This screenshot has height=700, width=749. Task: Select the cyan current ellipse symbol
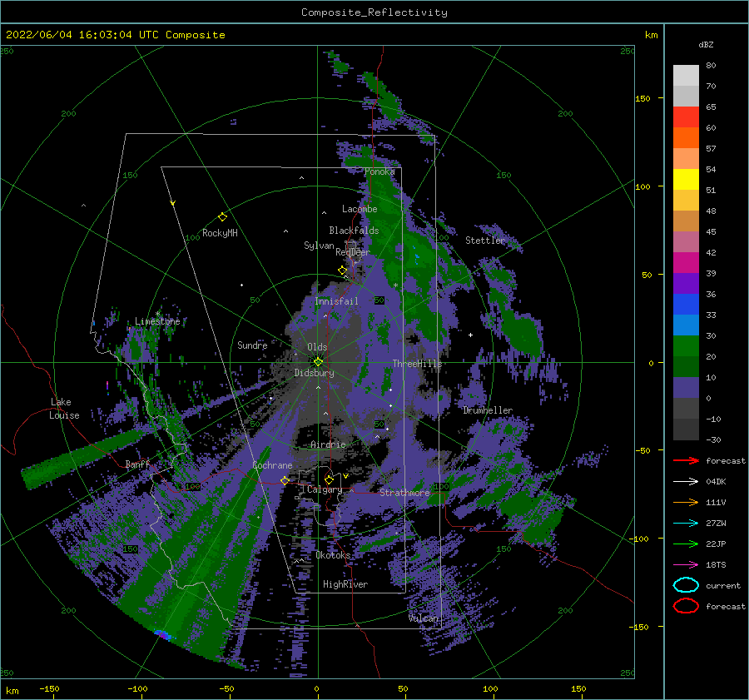click(686, 585)
